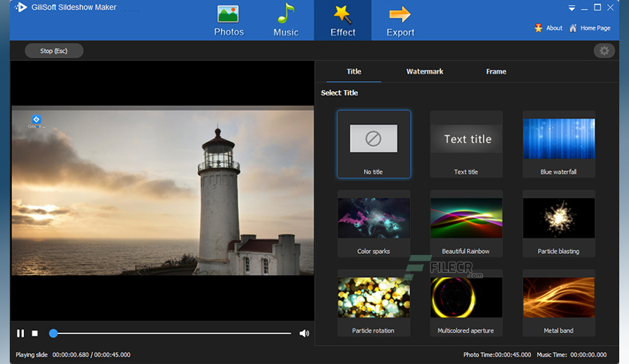Maximize the Slideshow Maker window

point(597,8)
